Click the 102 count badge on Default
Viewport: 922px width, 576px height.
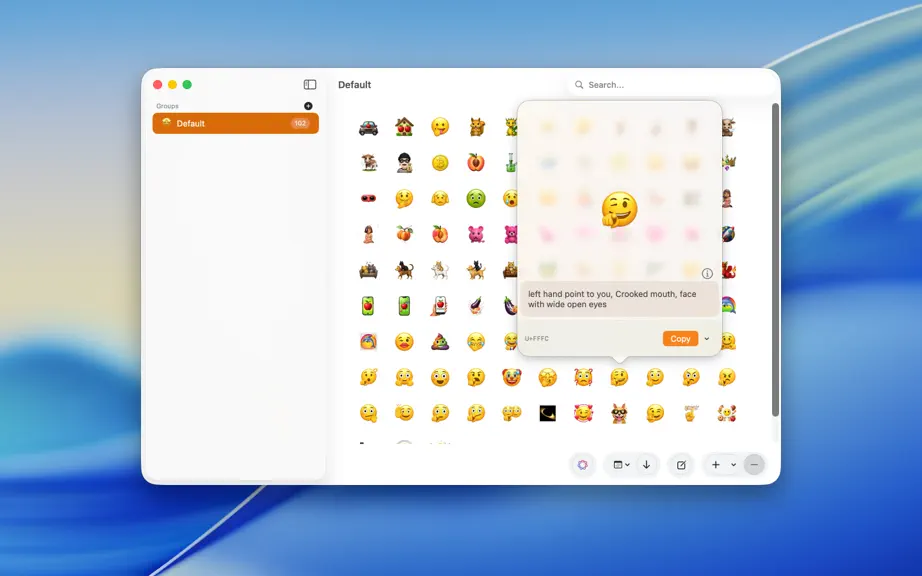(x=300, y=123)
